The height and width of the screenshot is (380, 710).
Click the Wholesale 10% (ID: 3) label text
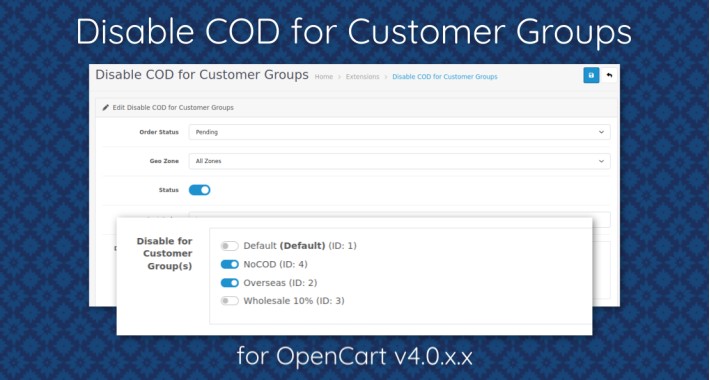(x=294, y=301)
